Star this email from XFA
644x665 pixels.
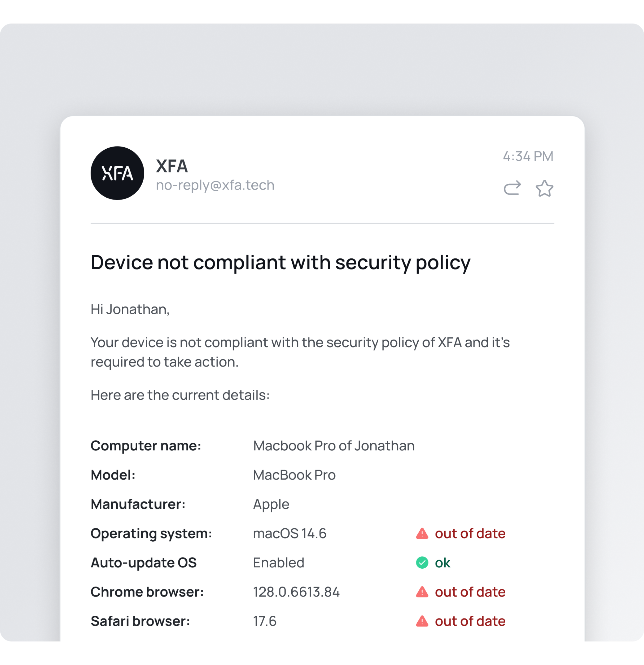point(544,188)
